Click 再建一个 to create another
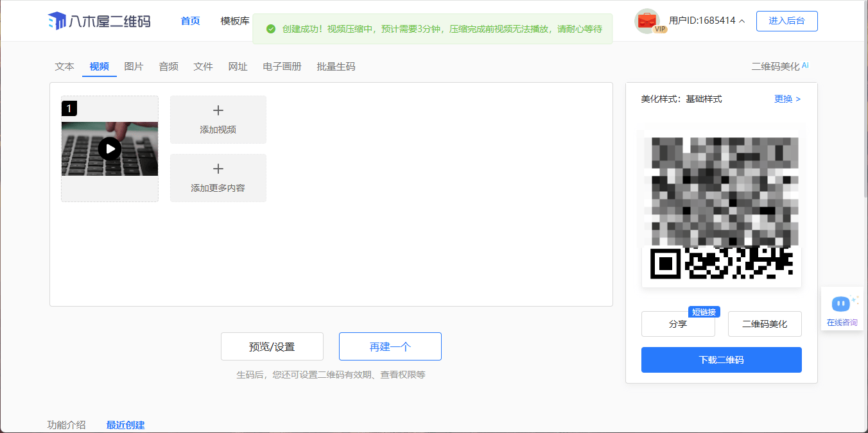868x433 pixels. [x=390, y=346]
